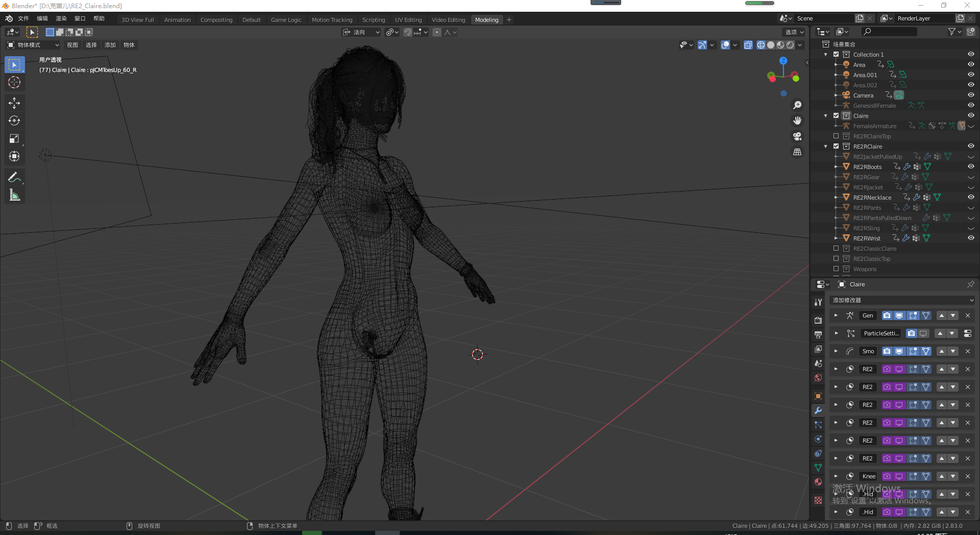Open Object Data mesh properties tab
Image resolution: width=980 pixels, height=535 pixels.
click(818, 468)
